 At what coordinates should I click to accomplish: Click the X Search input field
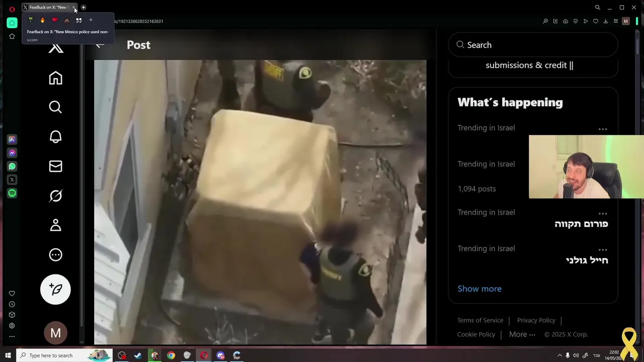click(x=533, y=45)
